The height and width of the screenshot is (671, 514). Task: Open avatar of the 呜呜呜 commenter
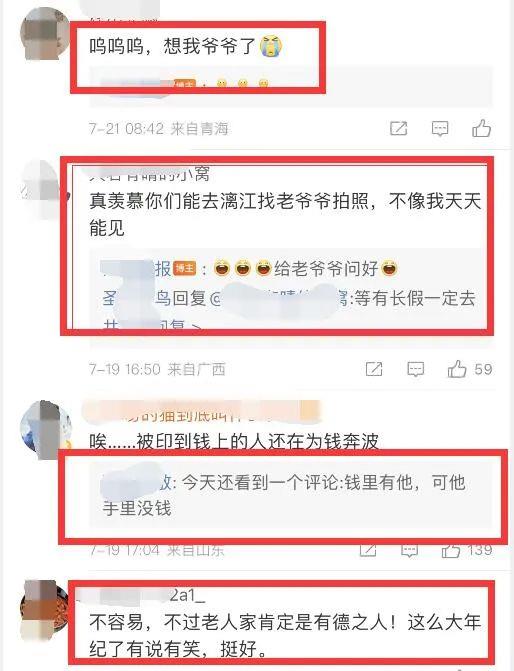45,34
